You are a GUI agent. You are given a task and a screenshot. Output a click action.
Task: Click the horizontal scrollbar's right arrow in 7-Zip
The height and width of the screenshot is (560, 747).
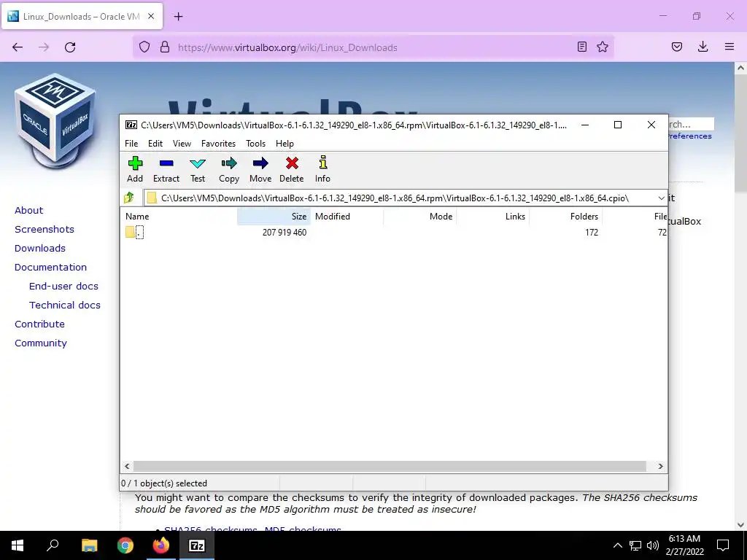coord(660,466)
